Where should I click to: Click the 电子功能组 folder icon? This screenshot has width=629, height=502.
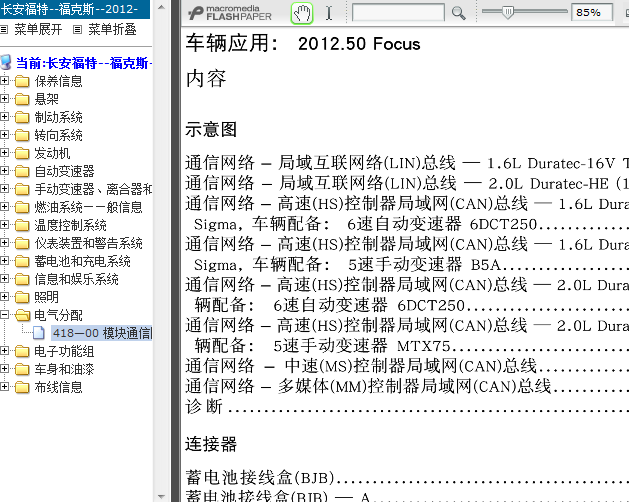coord(22,351)
